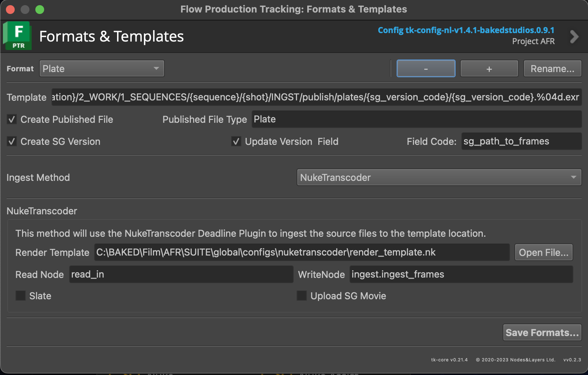This screenshot has height=375, width=588.
Task: Expand the Ingest Method NukeTranscoder dropdown
Action: click(x=439, y=178)
